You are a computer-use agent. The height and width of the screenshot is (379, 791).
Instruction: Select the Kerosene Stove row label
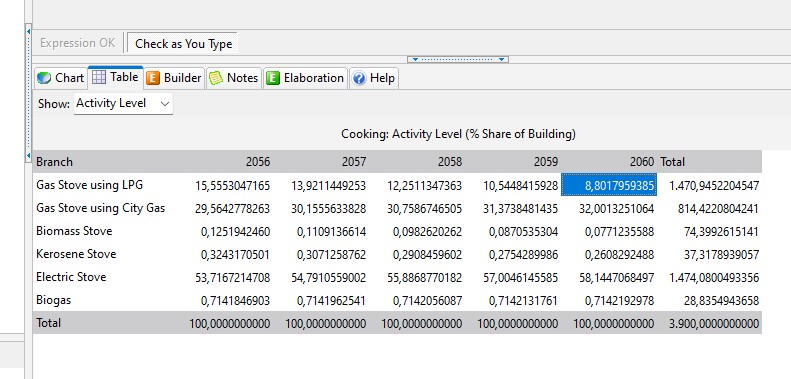click(x=76, y=254)
